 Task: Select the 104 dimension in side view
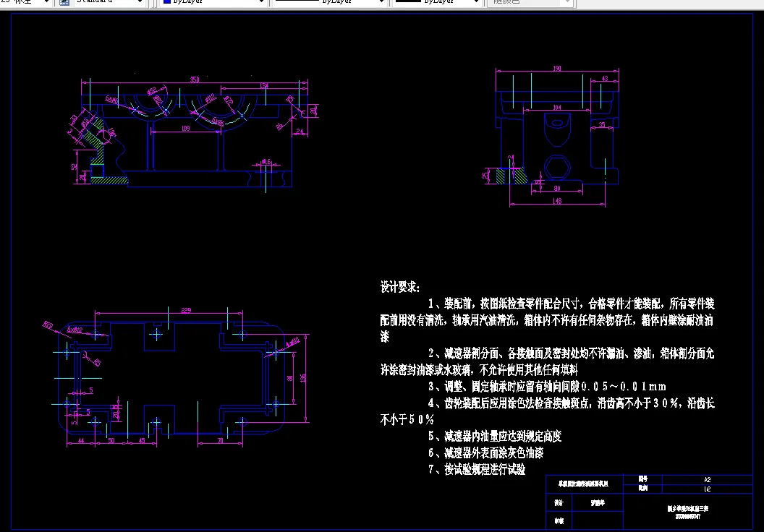pos(557,107)
